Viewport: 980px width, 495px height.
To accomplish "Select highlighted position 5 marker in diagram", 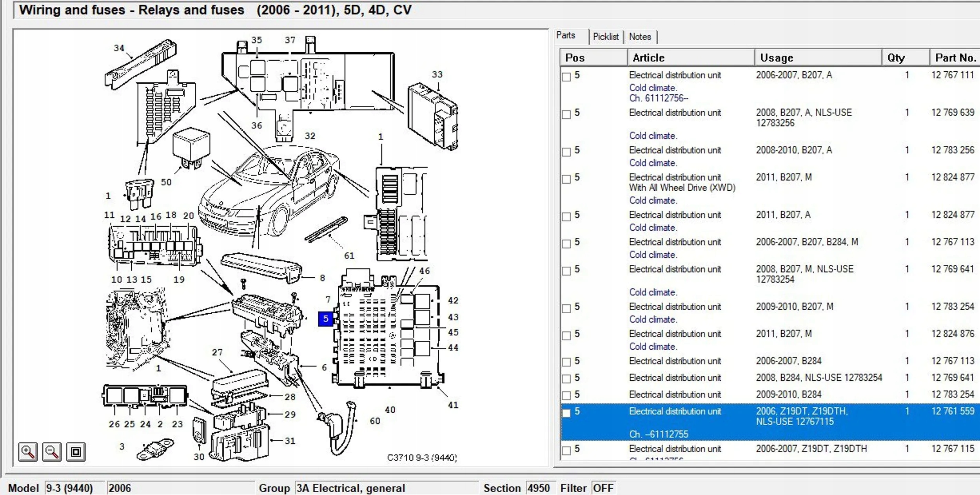I will tap(325, 319).
